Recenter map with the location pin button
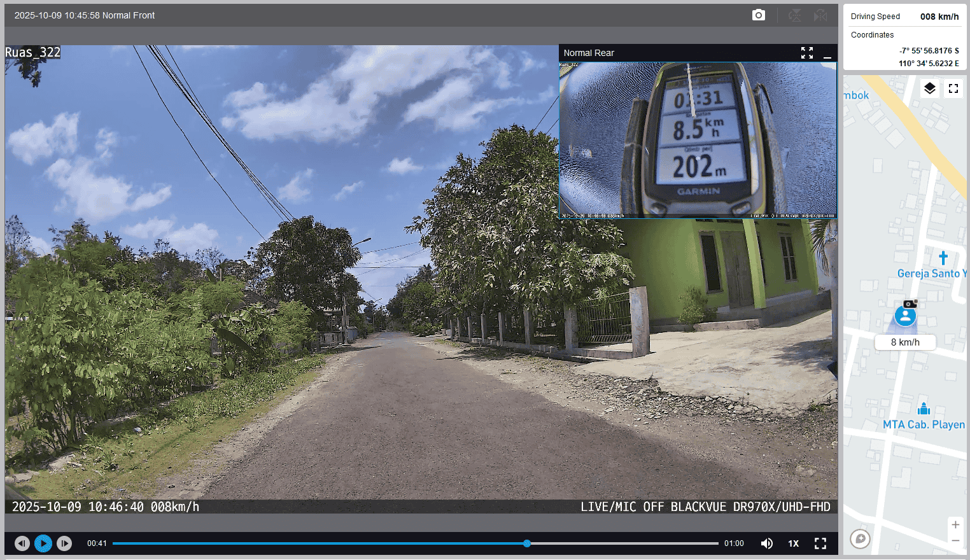Viewport: 970px width, 560px height. click(x=860, y=539)
